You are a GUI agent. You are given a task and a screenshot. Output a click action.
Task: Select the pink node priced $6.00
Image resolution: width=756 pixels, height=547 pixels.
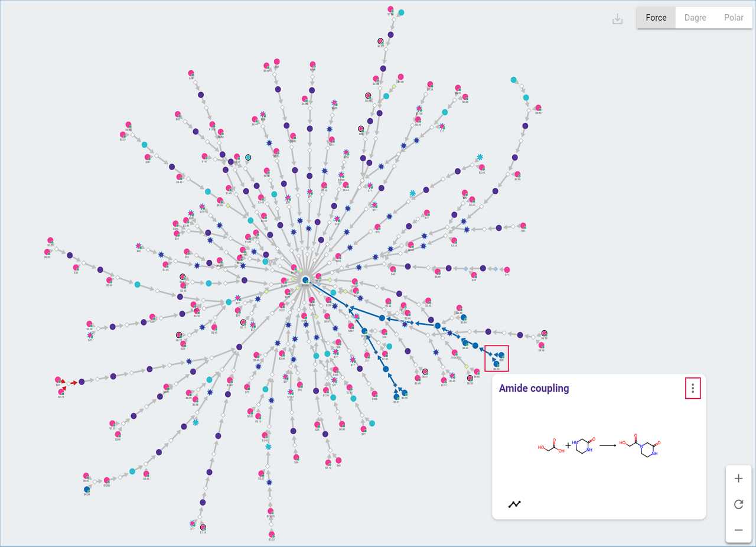[47, 252]
